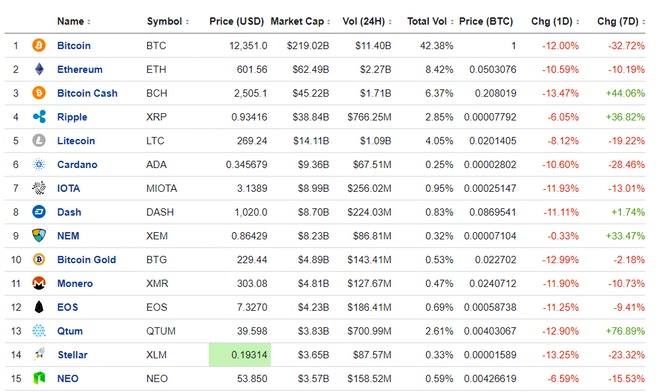The image size is (662, 392).
Task: Click the Dash blue logo icon
Action: 39,212
